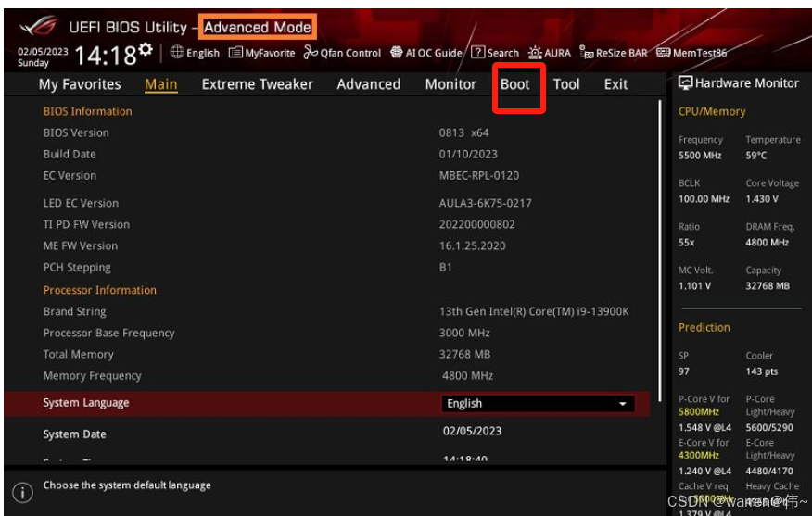This screenshot has width=812, height=516.
Task: Click the 3000 MHz base frequency value
Action: tap(464, 333)
